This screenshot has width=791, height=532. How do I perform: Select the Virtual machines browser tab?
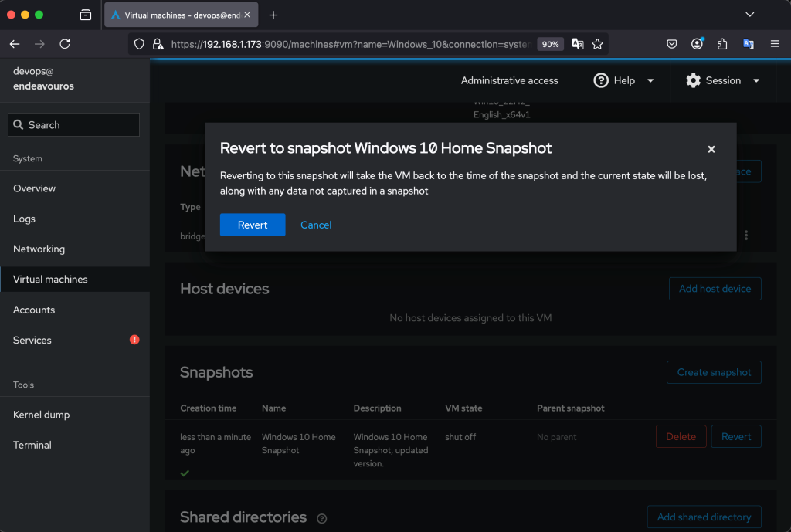[x=181, y=15]
